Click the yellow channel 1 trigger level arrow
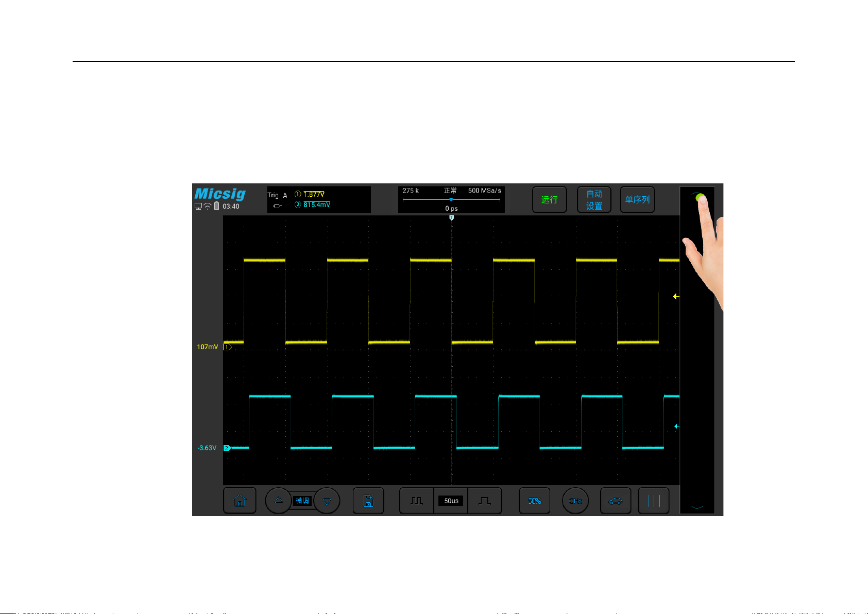 pos(676,297)
